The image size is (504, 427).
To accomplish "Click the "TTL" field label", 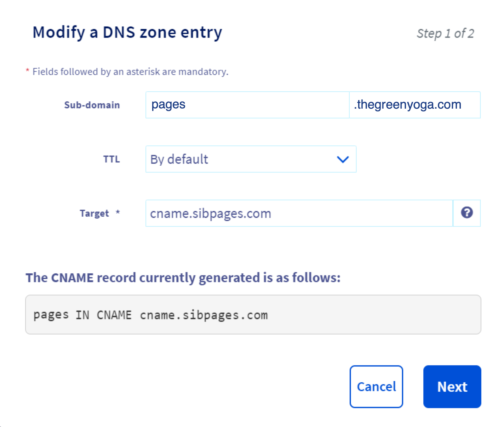I will [112, 159].
